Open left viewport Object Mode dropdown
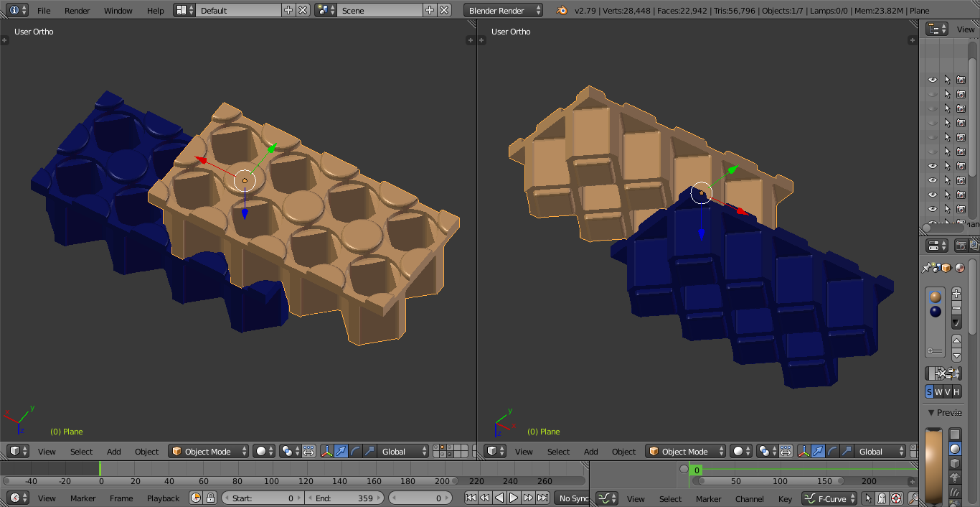The image size is (980, 507). point(209,451)
